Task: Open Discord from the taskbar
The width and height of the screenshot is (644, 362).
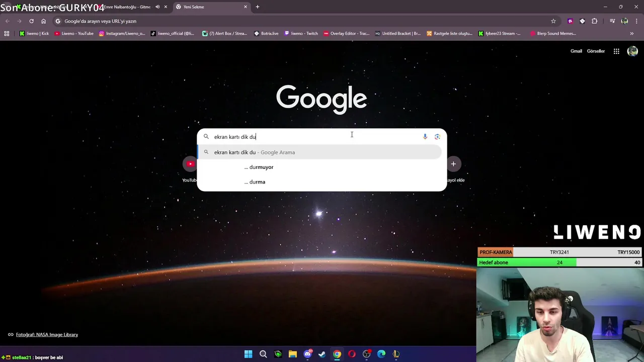Action: point(307,354)
